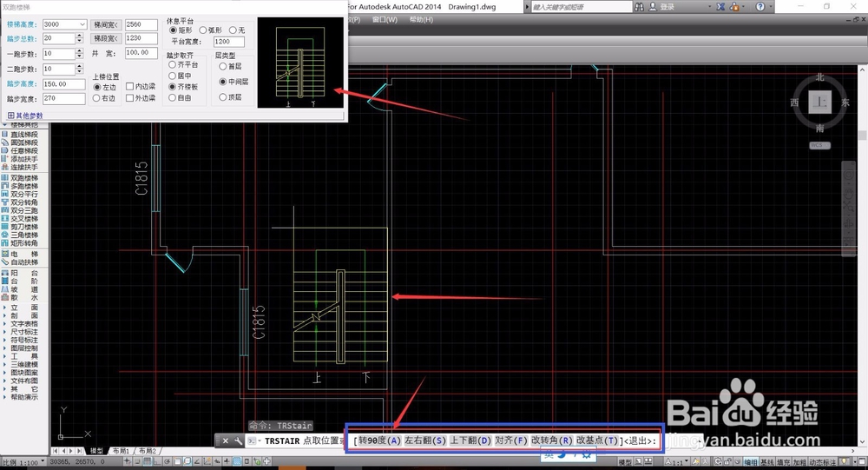Switch to the 布局1 layout tab
Screen dimensions: 868x470
point(121,451)
